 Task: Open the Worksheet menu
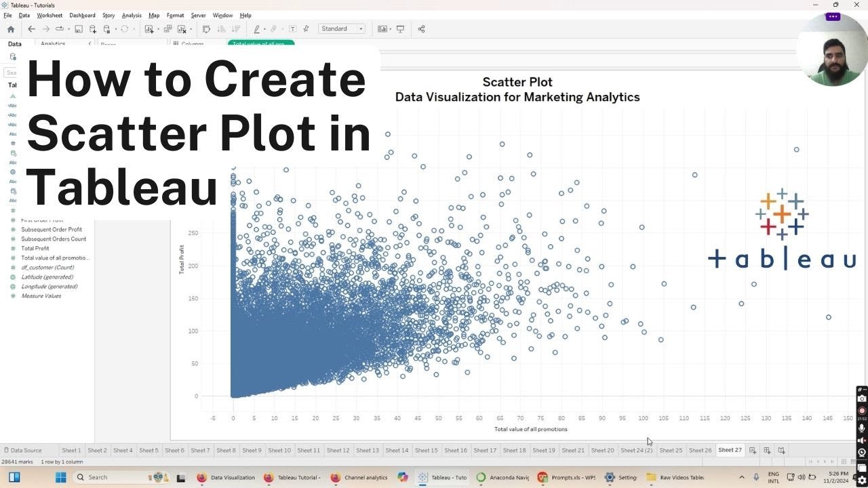click(50, 15)
